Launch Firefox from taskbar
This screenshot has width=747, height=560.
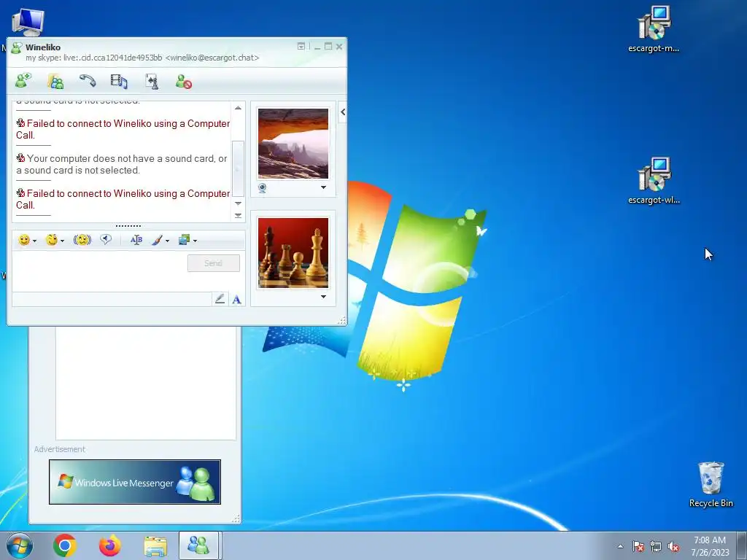109,545
